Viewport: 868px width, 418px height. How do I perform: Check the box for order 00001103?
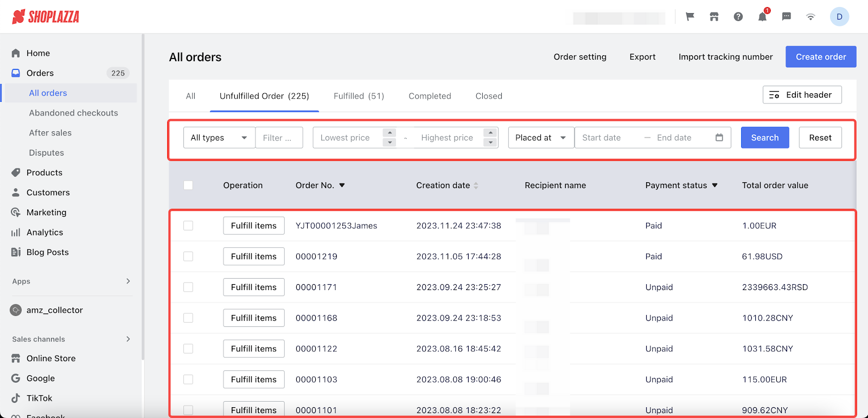[188, 380]
